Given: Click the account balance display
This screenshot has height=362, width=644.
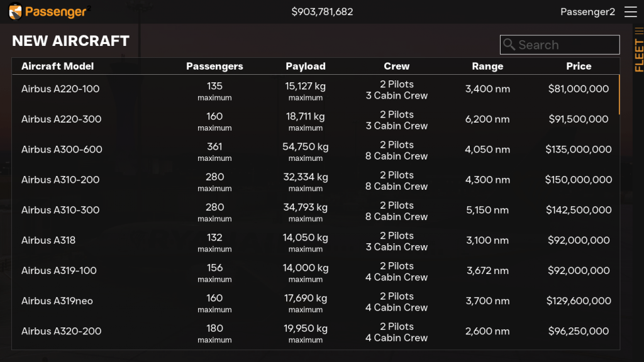Looking at the screenshot, I should [322, 12].
